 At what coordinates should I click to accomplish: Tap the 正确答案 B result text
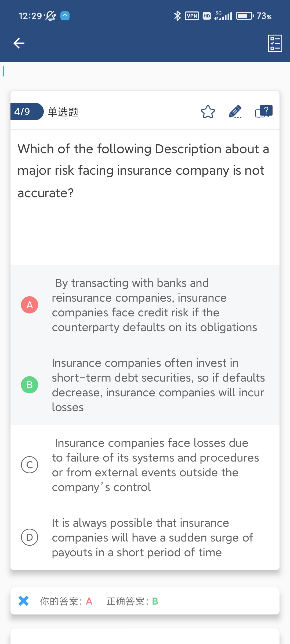[132, 601]
